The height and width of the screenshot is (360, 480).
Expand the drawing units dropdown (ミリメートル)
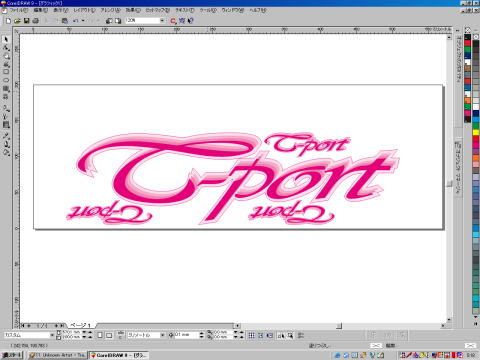pyautogui.click(x=163, y=335)
